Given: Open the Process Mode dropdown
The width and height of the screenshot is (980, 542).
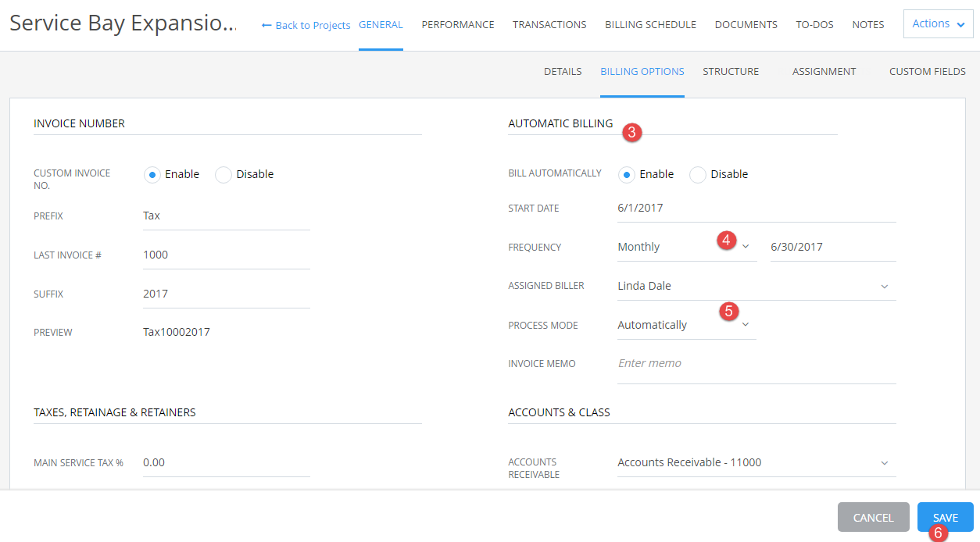Looking at the screenshot, I should (x=687, y=325).
